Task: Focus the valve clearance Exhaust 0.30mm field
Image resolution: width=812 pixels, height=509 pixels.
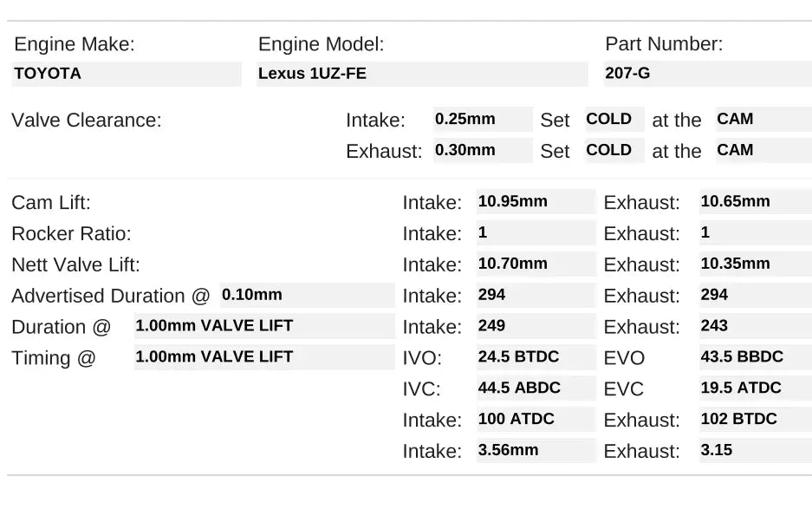Action: (x=483, y=150)
